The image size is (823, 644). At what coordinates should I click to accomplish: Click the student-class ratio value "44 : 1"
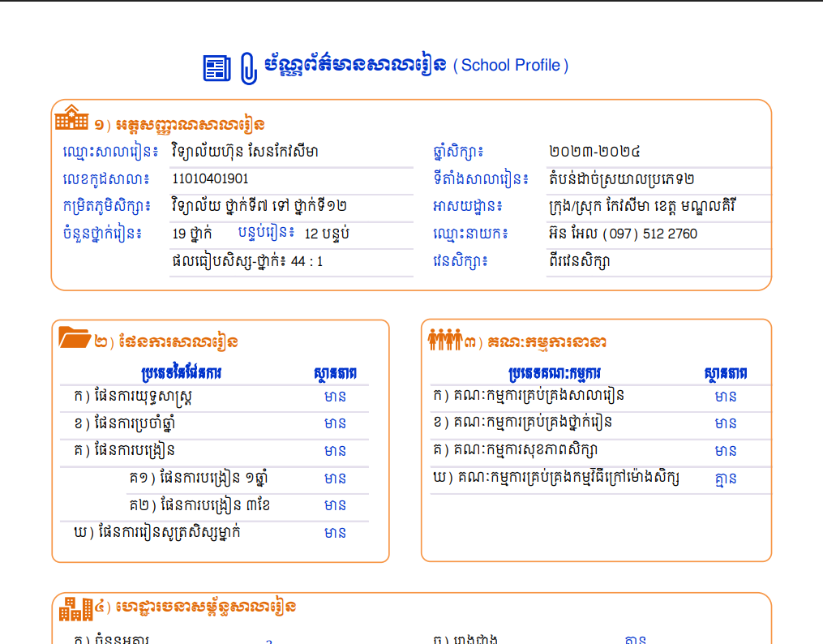tap(307, 261)
